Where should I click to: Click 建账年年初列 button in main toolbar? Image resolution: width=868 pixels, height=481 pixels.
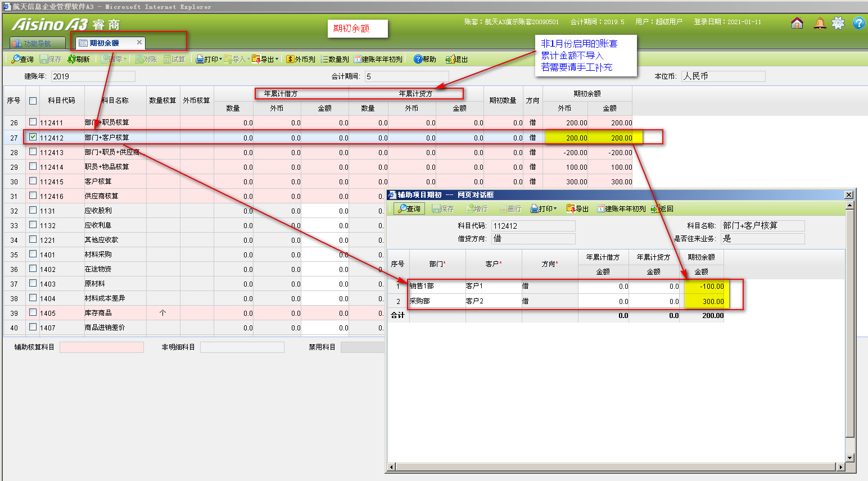[x=378, y=59]
